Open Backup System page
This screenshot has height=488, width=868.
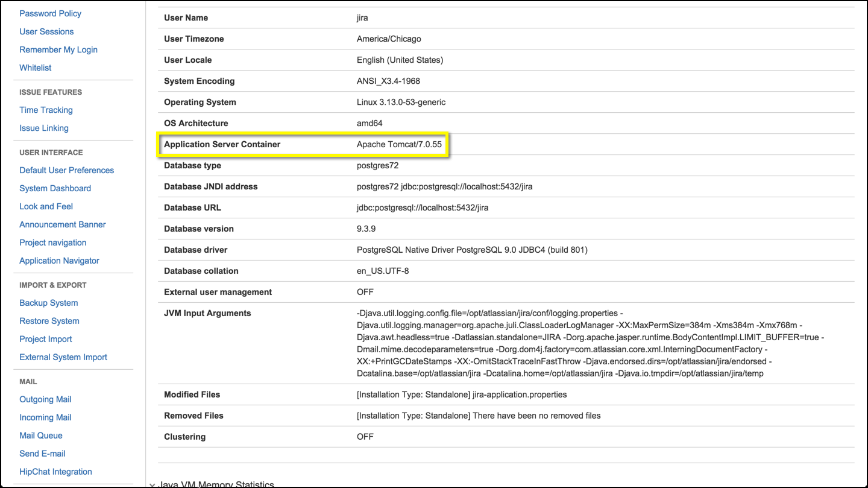coord(48,303)
